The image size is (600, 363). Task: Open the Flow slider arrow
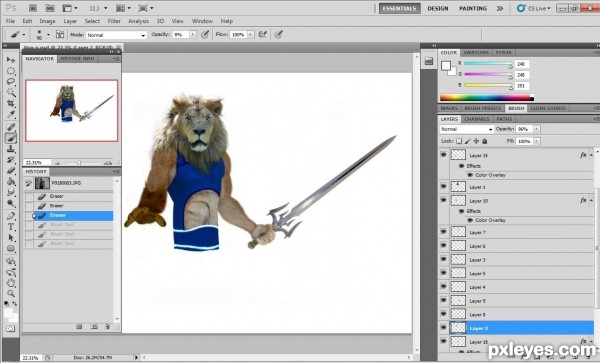(x=251, y=34)
